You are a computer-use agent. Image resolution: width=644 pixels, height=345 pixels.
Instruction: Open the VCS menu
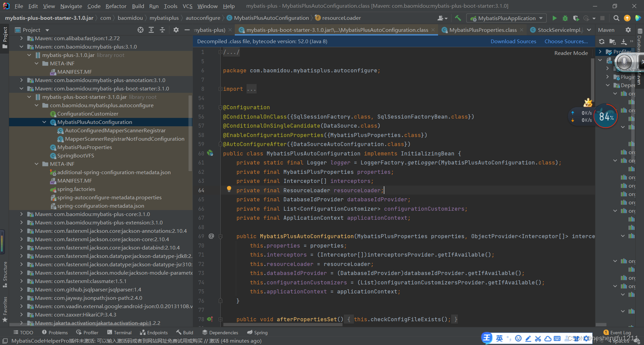point(187,6)
